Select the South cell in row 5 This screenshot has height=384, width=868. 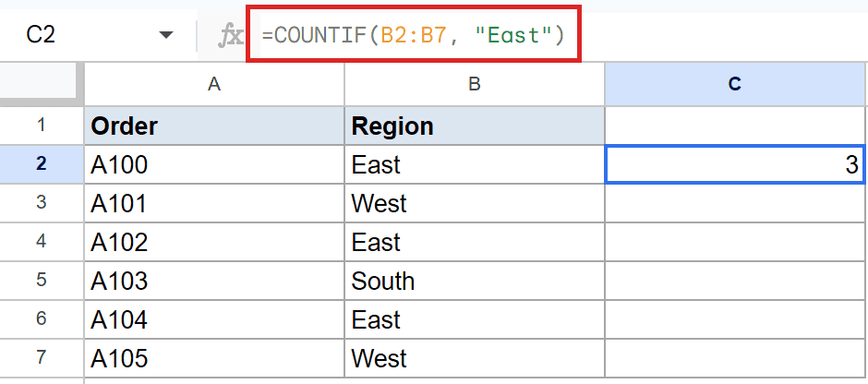[475, 281]
